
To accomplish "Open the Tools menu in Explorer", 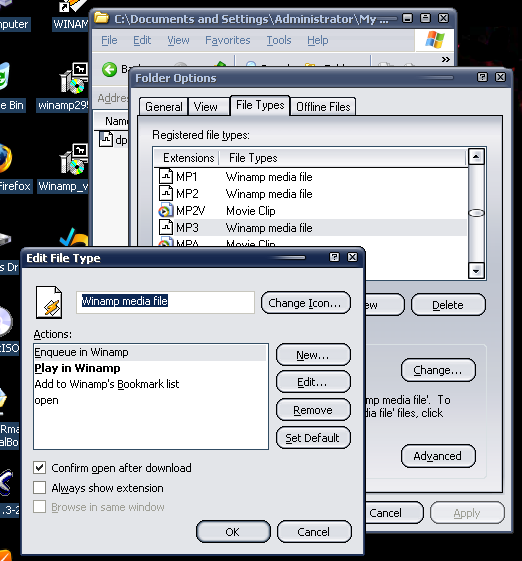I will (279, 40).
